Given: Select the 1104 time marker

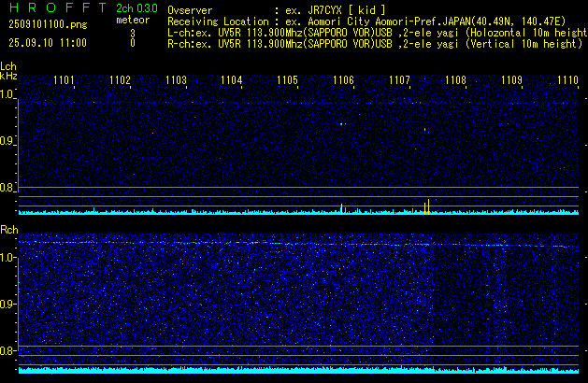Looking at the screenshot, I should pyautogui.click(x=232, y=80).
